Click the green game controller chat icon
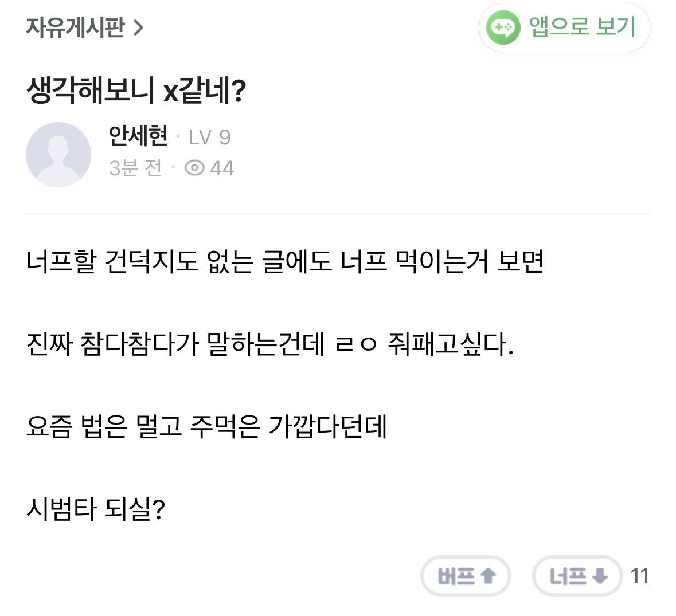Screen dimensions: 676x616 tap(503, 28)
